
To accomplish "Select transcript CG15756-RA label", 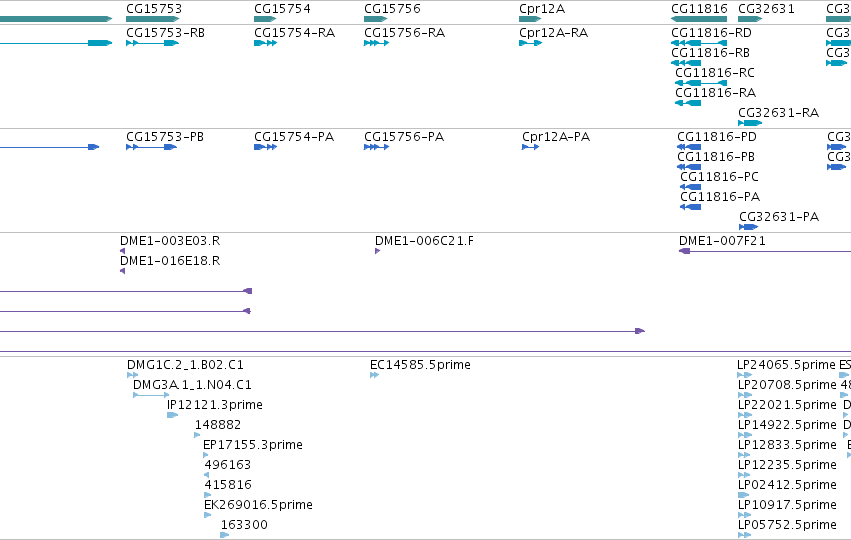I will (x=404, y=33).
